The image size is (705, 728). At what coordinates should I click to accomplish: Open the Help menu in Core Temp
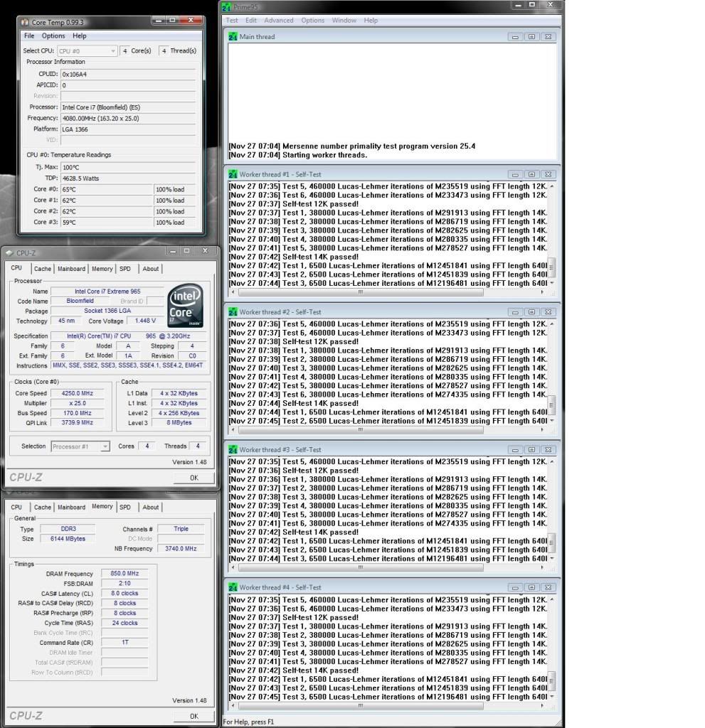(x=79, y=36)
